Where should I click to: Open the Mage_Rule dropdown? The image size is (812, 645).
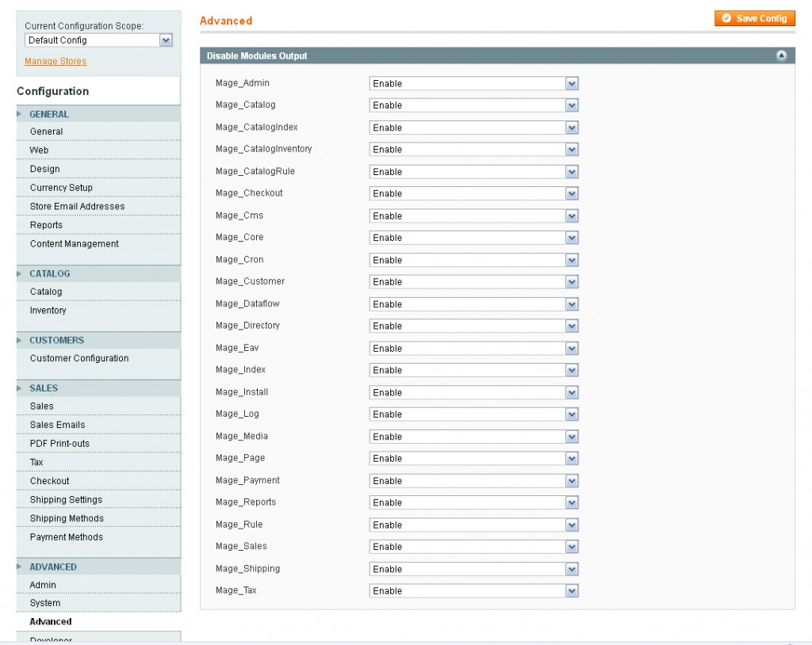pos(473,525)
